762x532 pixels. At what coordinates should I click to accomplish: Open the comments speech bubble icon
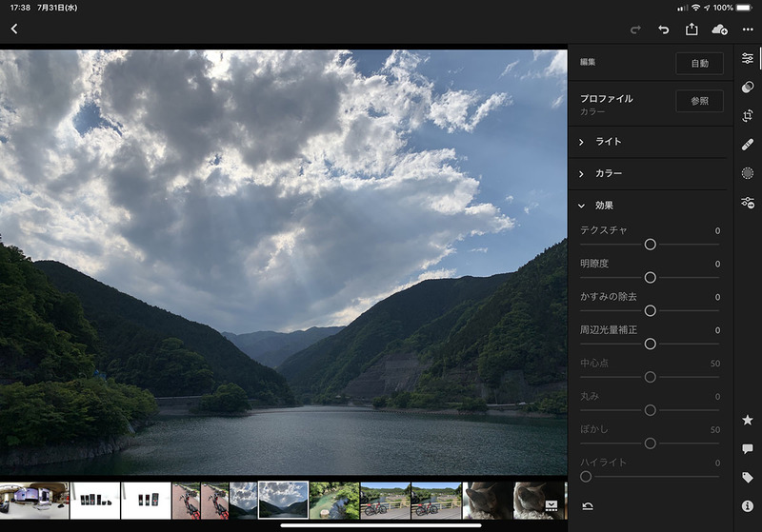(x=748, y=448)
